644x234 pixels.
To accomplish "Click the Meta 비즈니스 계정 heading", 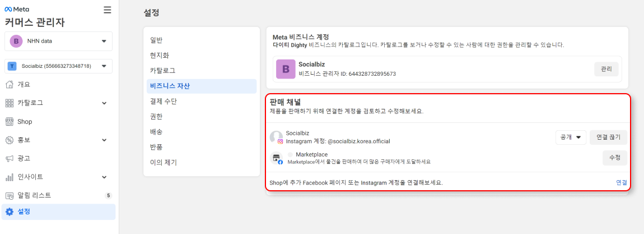I will (301, 37).
